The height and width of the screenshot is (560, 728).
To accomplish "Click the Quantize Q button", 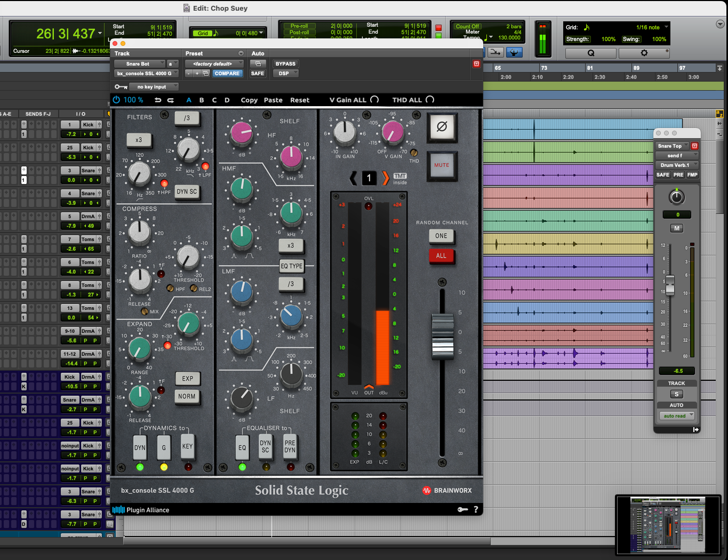I will [590, 53].
